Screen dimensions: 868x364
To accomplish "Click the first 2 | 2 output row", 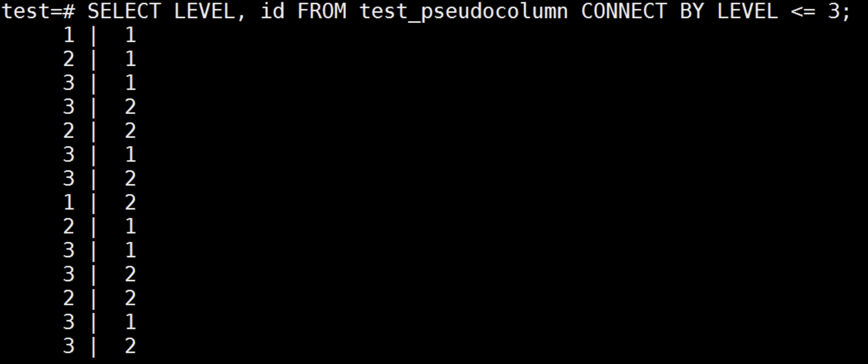I will (99, 131).
